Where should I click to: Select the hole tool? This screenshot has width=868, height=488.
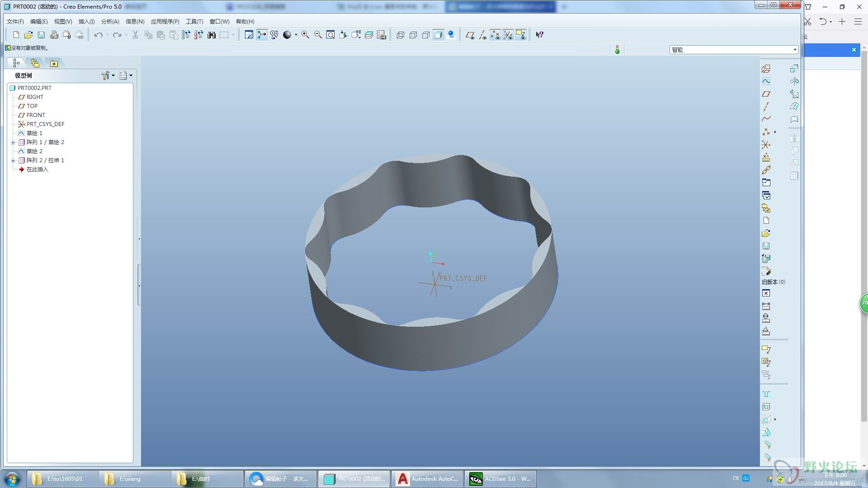(766, 394)
